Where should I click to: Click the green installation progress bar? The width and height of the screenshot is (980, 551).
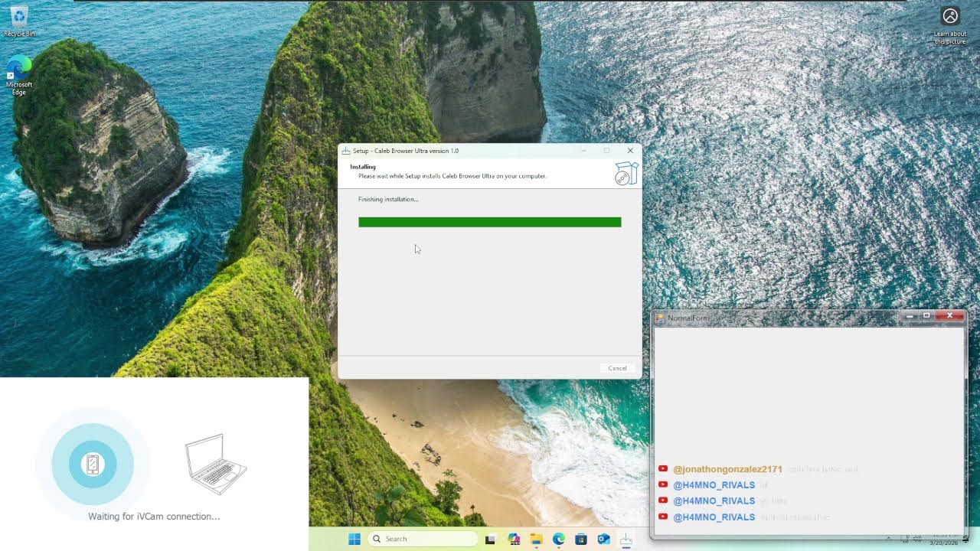tap(490, 222)
